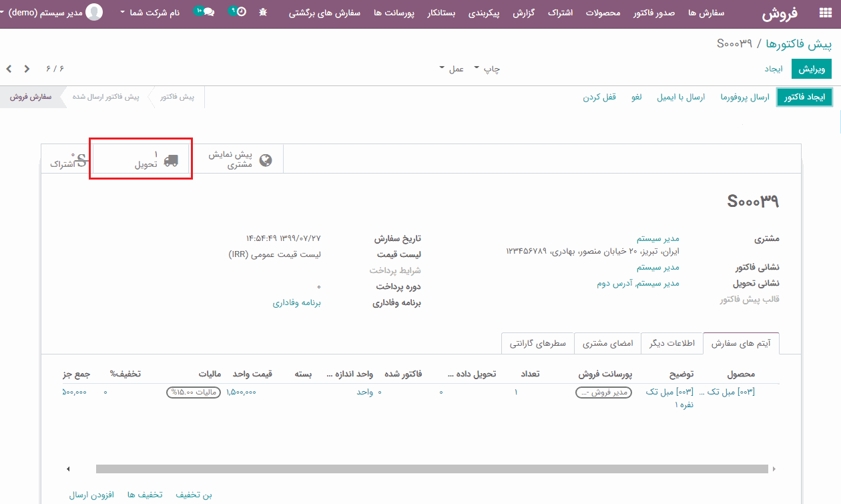
Task: Open اشتراک menu
Action: [560, 13]
